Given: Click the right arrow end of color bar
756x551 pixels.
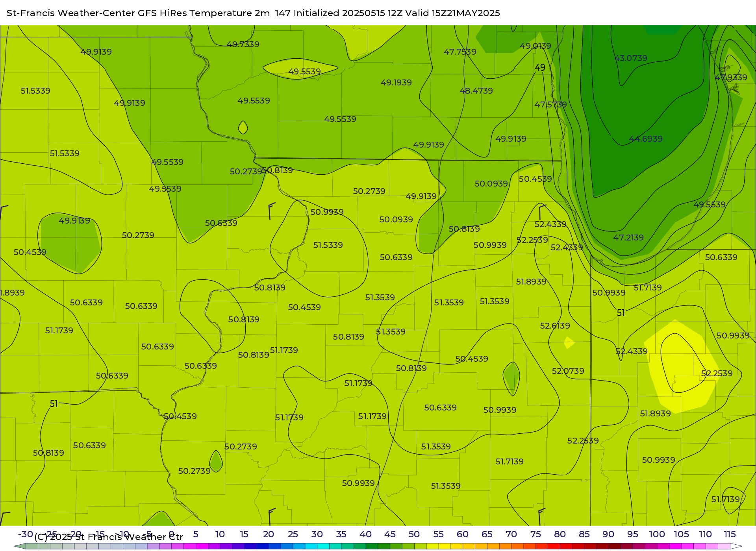Looking at the screenshot, I should [737, 546].
